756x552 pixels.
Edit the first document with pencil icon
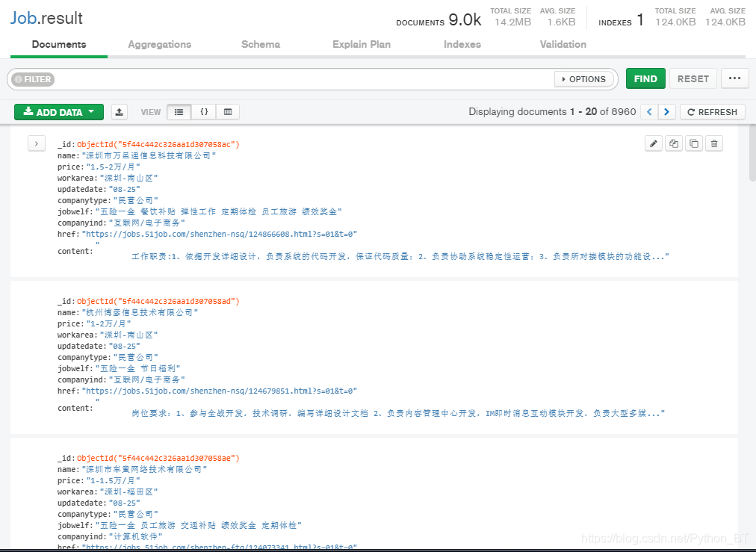(x=654, y=143)
